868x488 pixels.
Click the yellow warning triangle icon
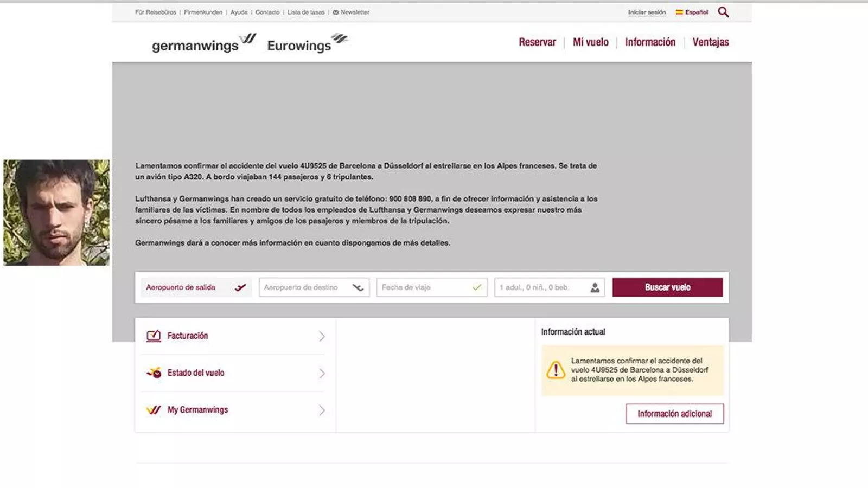[x=556, y=370]
